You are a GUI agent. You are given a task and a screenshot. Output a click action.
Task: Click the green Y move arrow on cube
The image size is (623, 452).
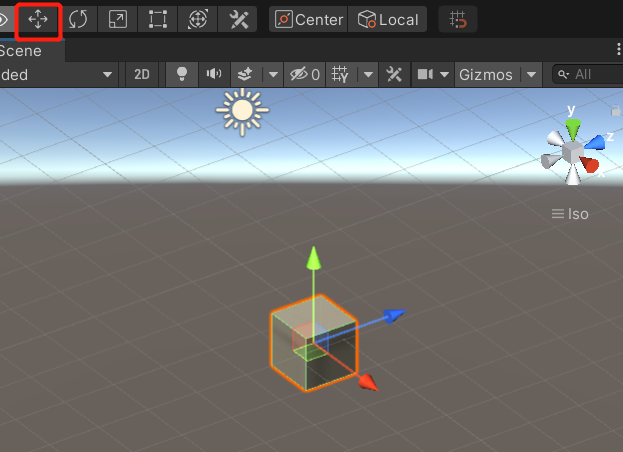[x=314, y=258]
